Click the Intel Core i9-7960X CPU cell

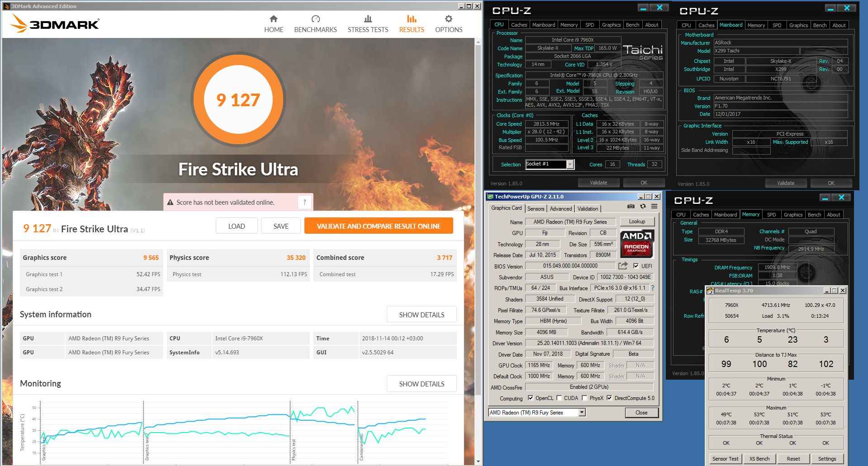pos(261,339)
